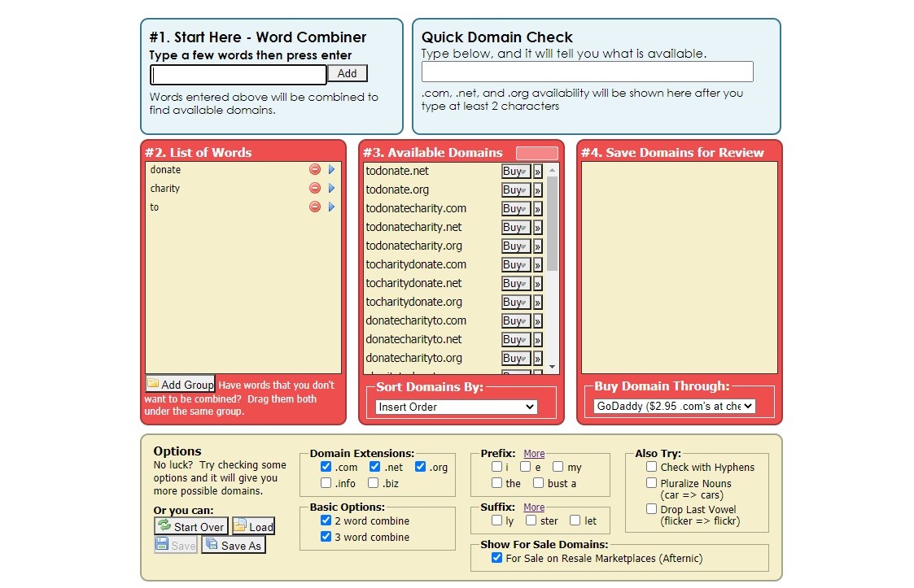Click scroll down arrow in Available Domains
914x588 pixels.
click(552, 367)
